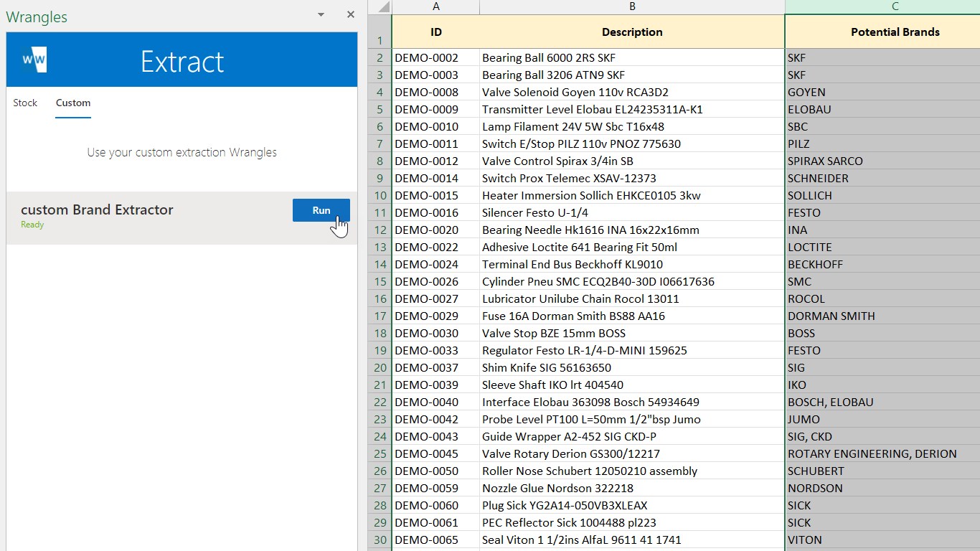
Task: Select cell PEC Reflector Sick 1004488 pl223
Action: (x=632, y=522)
